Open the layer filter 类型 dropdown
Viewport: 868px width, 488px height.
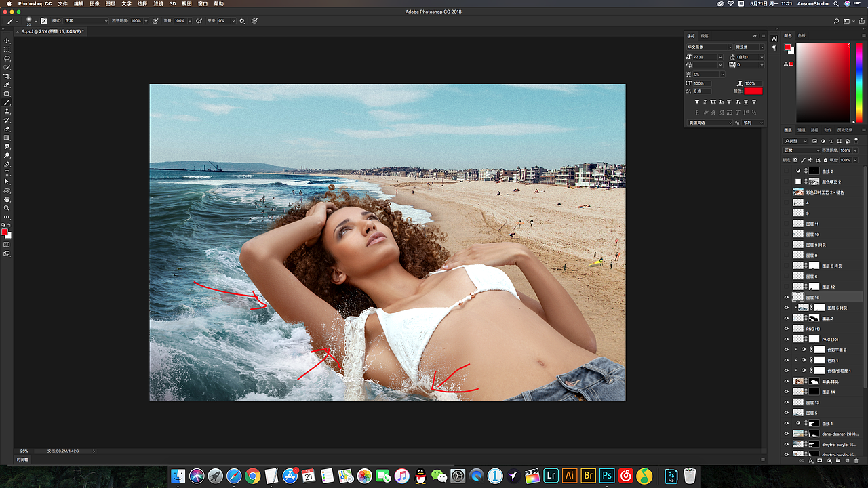795,141
